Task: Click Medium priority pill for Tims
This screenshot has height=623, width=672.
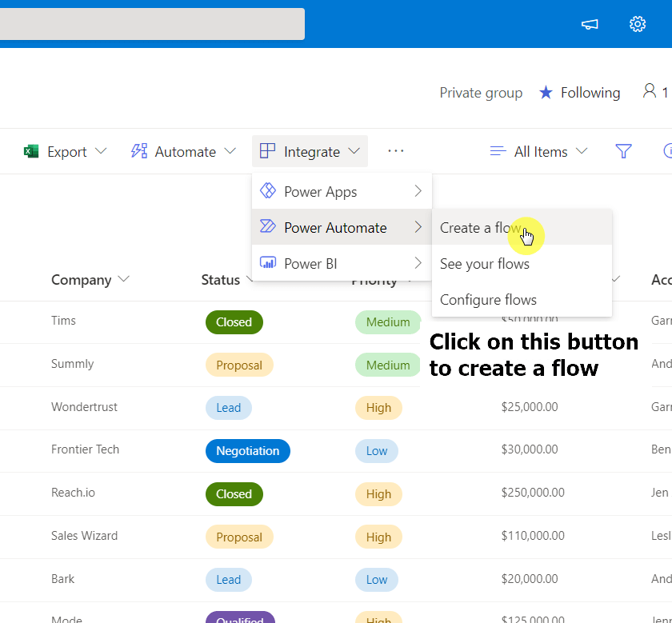Action: click(388, 321)
